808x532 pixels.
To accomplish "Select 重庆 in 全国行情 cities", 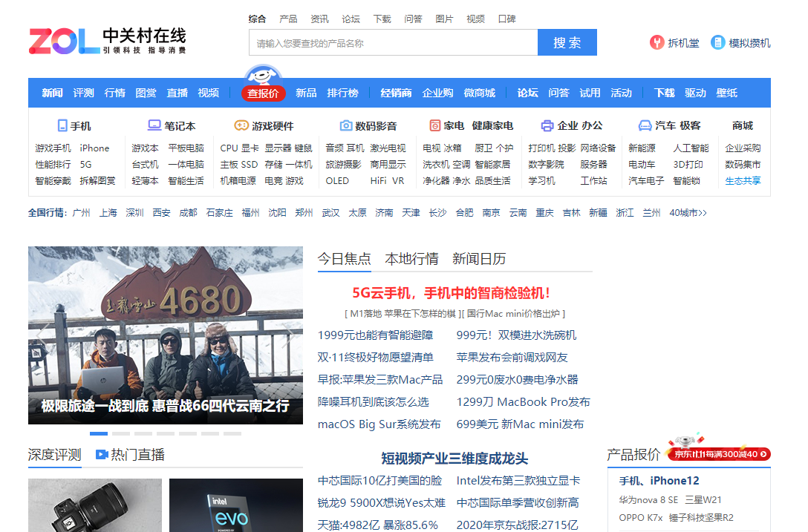I will pyautogui.click(x=544, y=213).
